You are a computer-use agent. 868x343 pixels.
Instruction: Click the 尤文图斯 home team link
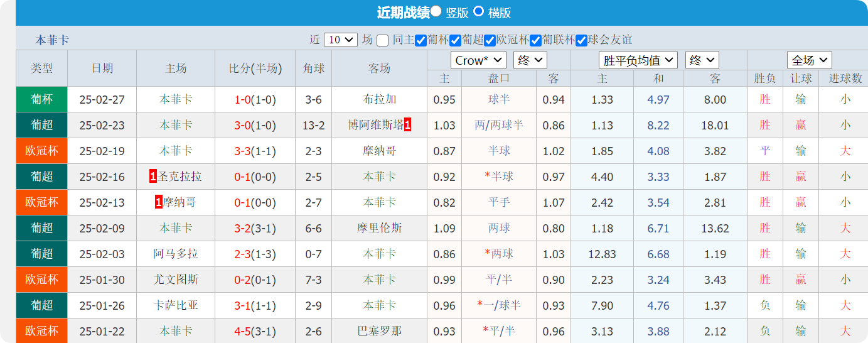tap(176, 280)
